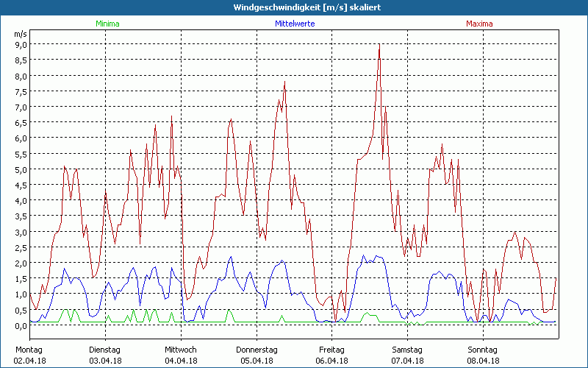Viewport: 588px width, 368px height.
Task: Click the blue Mittelwerte legend label
Action: (x=293, y=24)
